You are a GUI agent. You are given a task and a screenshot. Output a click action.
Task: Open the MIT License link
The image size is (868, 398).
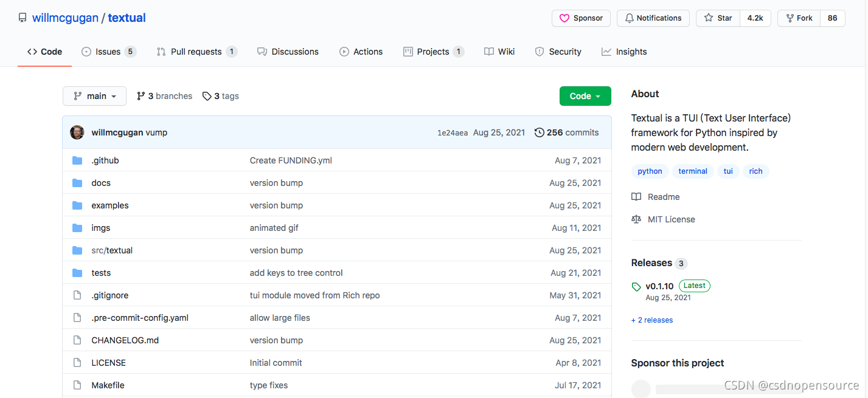664,219
